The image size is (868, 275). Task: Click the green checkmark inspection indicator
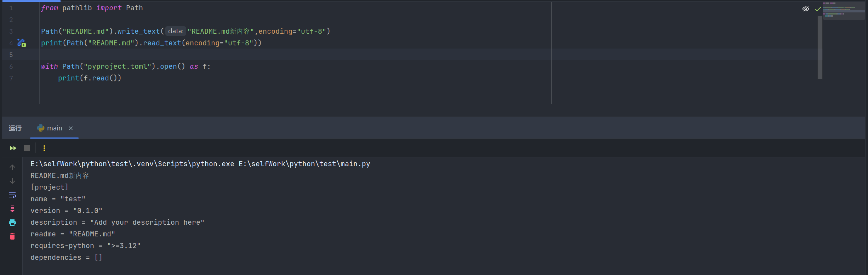818,9
